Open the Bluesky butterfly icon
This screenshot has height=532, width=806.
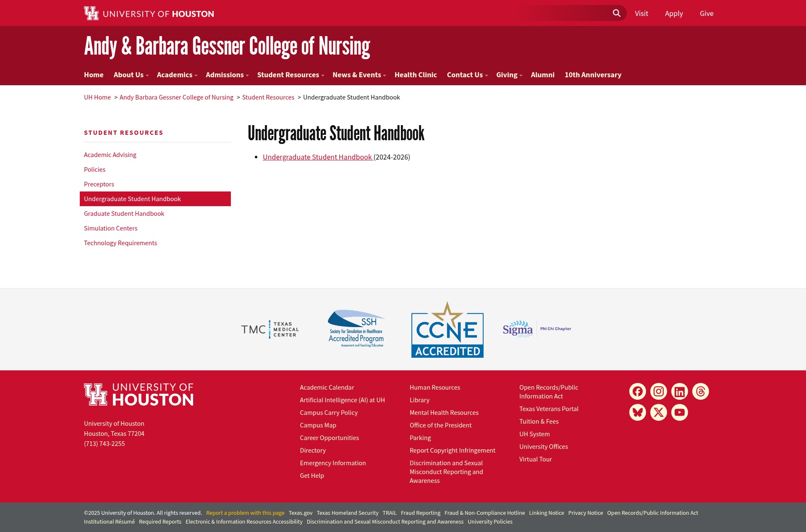[638, 412]
